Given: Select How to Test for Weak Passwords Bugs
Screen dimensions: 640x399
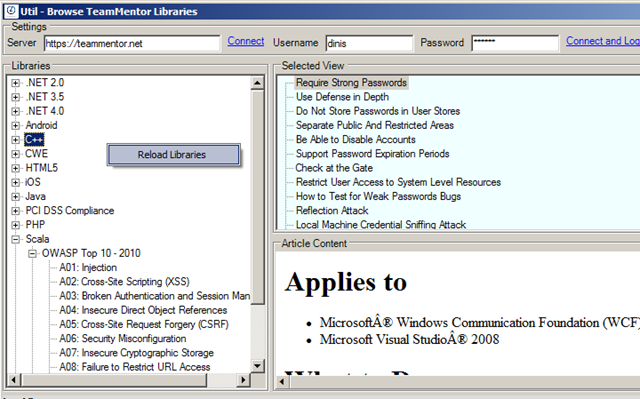Looking at the screenshot, I should pyautogui.click(x=378, y=197).
